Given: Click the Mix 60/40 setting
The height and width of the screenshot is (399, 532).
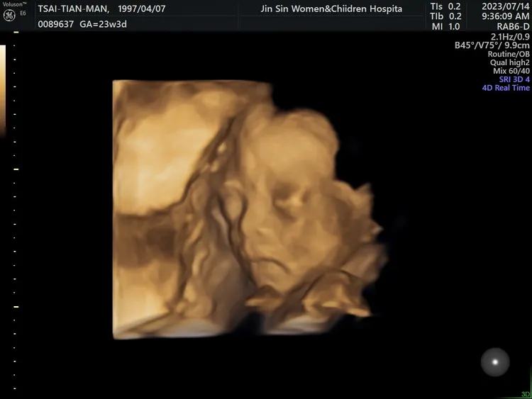Looking at the screenshot, I should pos(511,71).
